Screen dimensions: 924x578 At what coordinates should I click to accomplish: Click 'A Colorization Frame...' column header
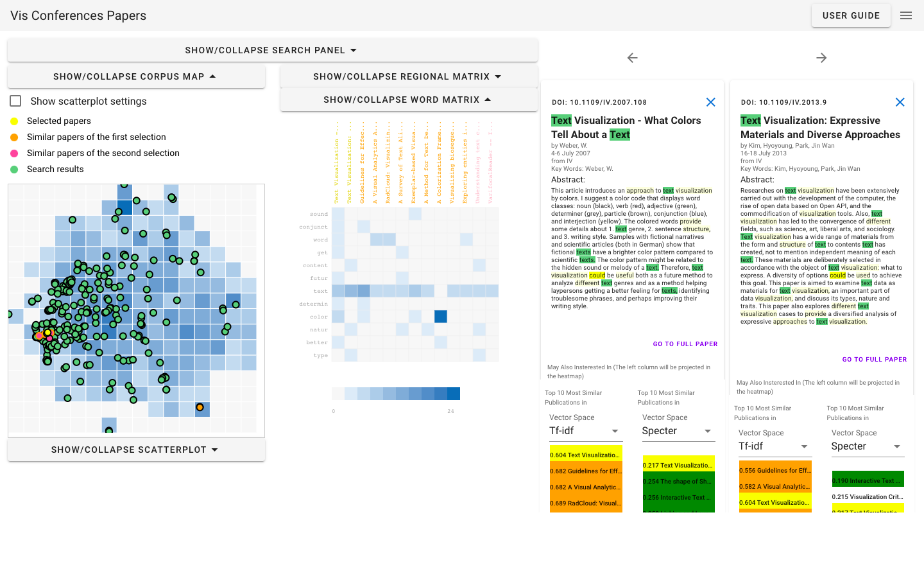440,161
